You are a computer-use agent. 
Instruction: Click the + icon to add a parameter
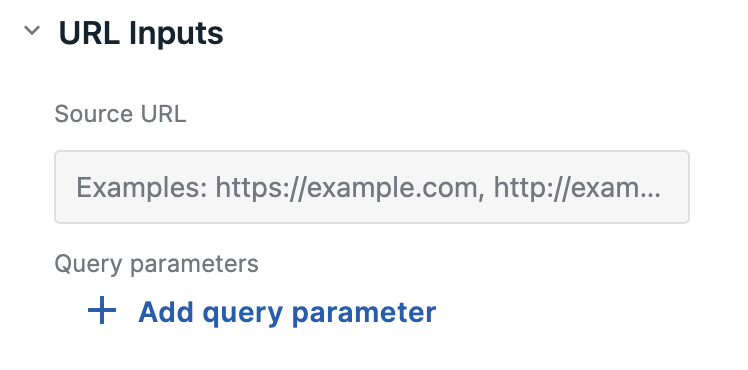pyautogui.click(x=102, y=310)
